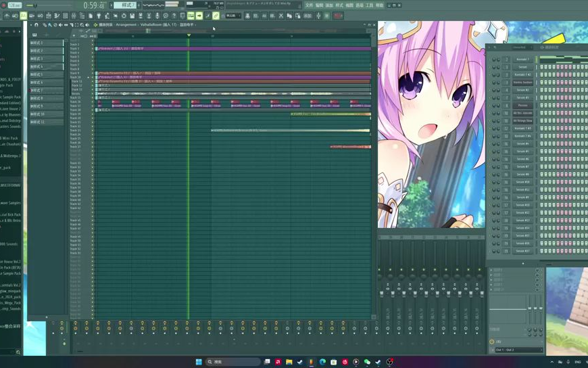This screenshot has width=588, height=368.
Task: Click the 0:59:48 time display
Action: coord(95,5)
